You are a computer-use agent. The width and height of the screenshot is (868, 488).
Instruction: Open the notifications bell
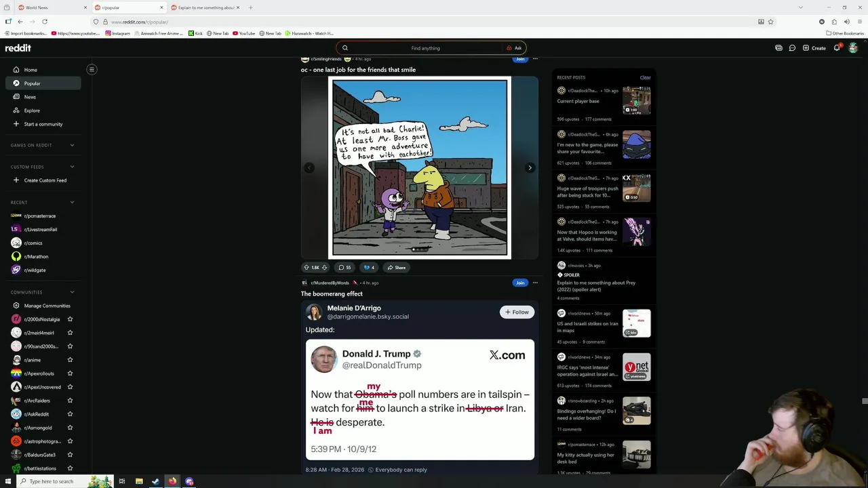[837, 48]
